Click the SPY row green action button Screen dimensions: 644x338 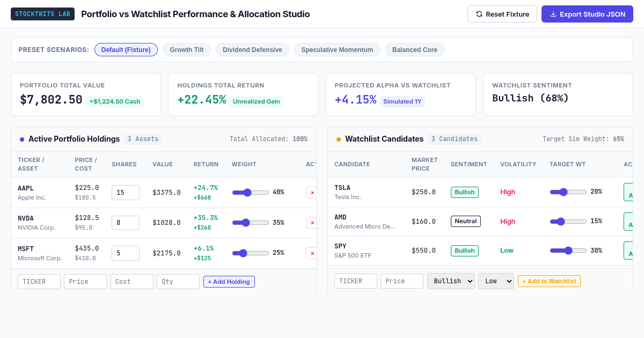pos(628,251)
